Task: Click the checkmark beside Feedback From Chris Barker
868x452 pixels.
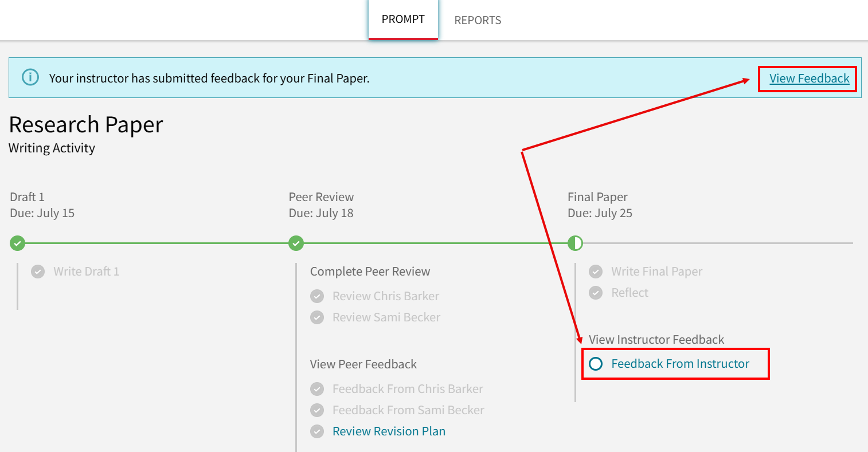Action: (317, 389)
